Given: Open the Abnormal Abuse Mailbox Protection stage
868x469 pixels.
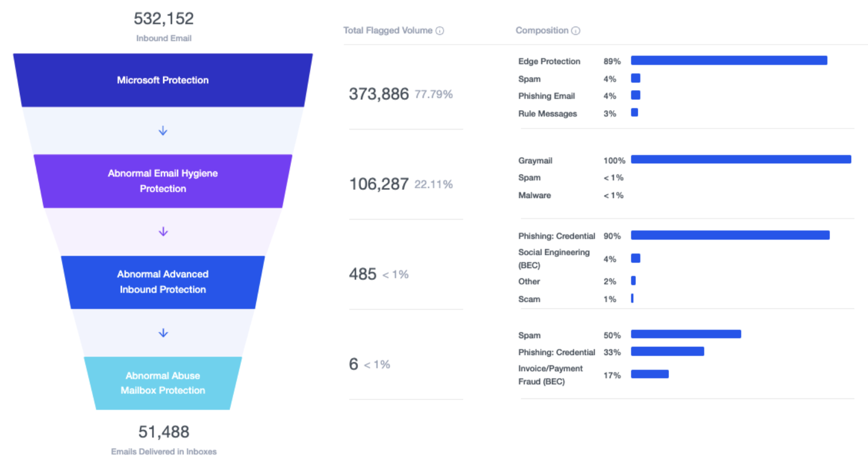Looking at the screenshot, I should click(x=163, y=383).
